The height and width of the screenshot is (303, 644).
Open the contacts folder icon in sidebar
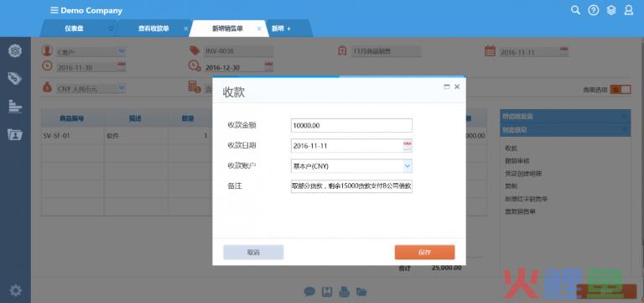point(15,134)
